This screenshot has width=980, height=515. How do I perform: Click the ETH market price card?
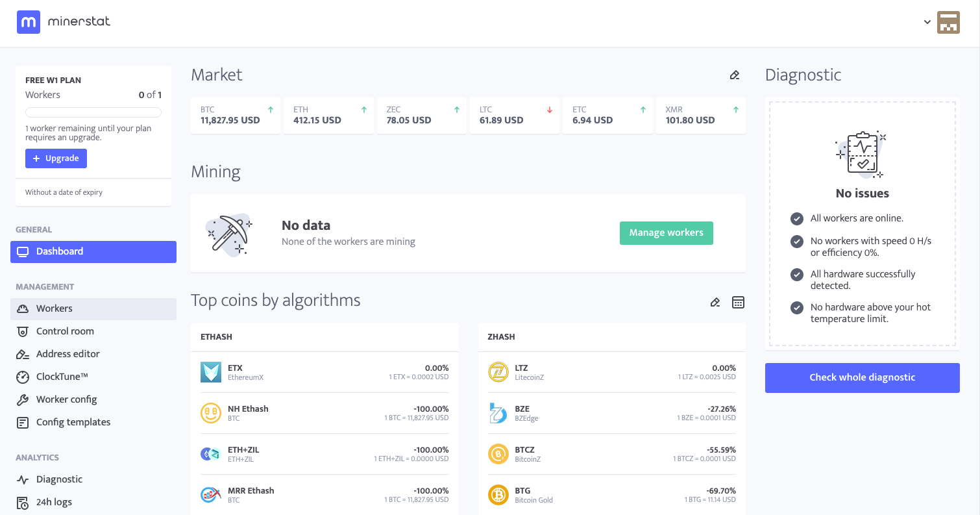(328, 116)
